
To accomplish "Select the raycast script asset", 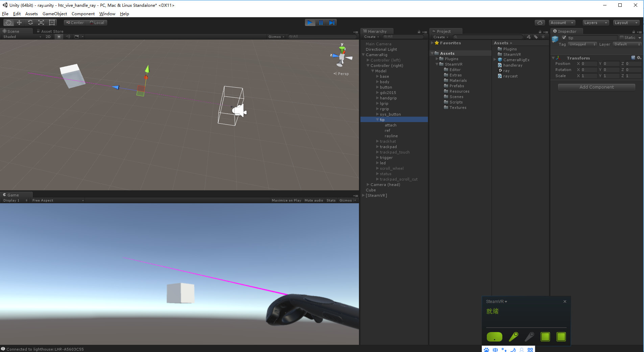I will [x=510, y=76].
